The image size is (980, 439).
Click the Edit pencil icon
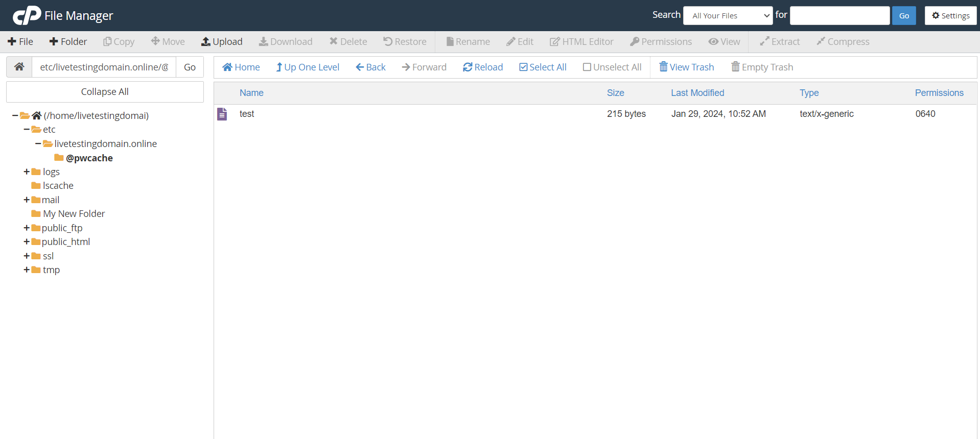coord(510,41)
